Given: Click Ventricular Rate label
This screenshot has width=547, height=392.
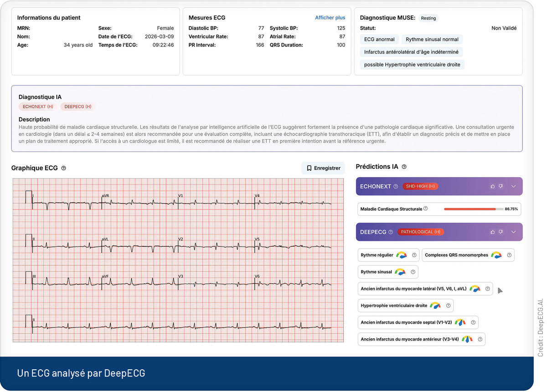Looking at the screenshot, I should tap(208, 36).
